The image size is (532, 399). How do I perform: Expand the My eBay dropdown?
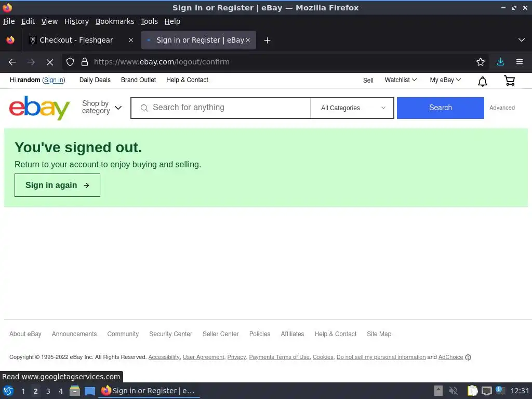coord(445,80)
